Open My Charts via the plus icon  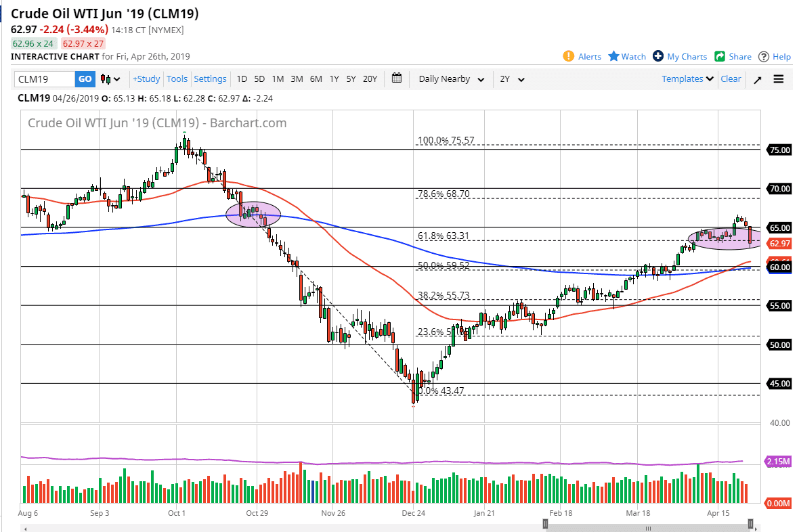(x=657, y=57)
